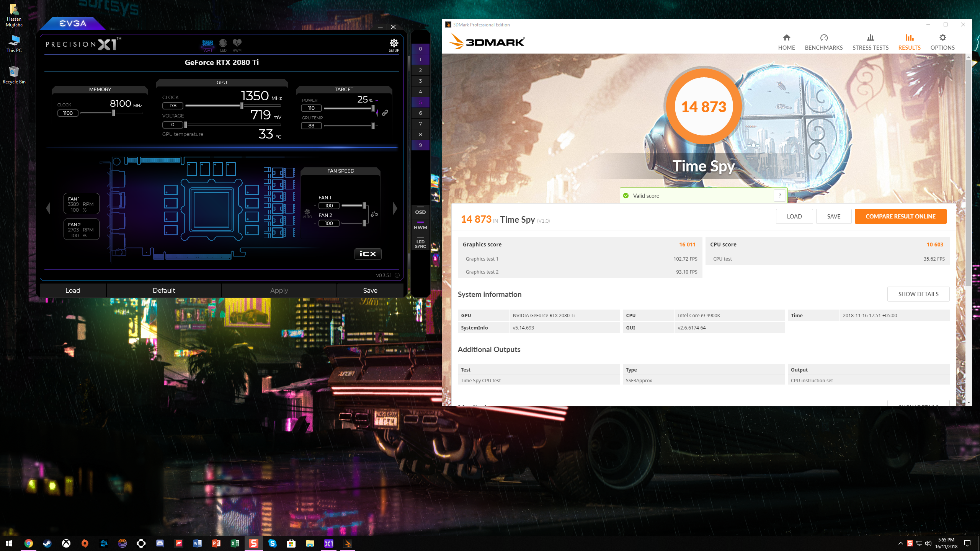Open the Recycle Bin desktop icon

click(14, 75)
